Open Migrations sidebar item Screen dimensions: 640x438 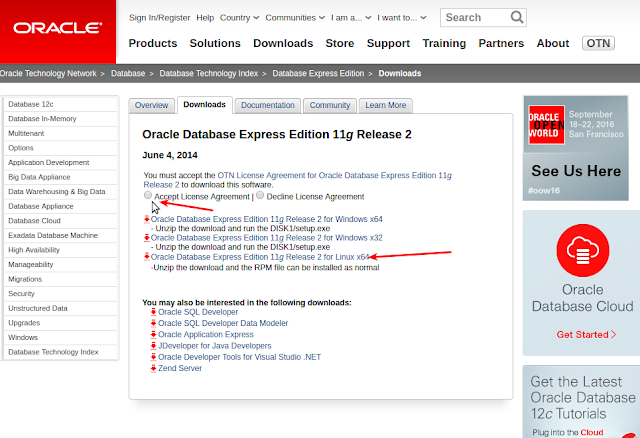[60, 279]
